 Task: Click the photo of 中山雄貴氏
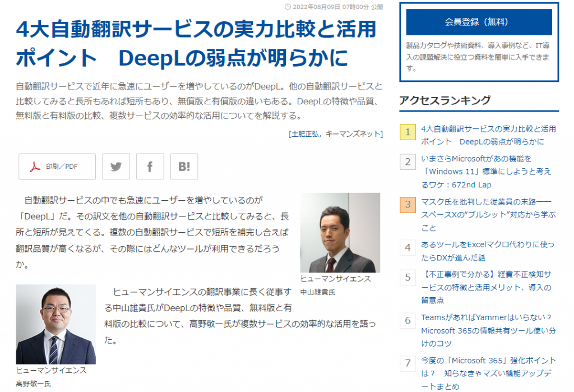340,233
